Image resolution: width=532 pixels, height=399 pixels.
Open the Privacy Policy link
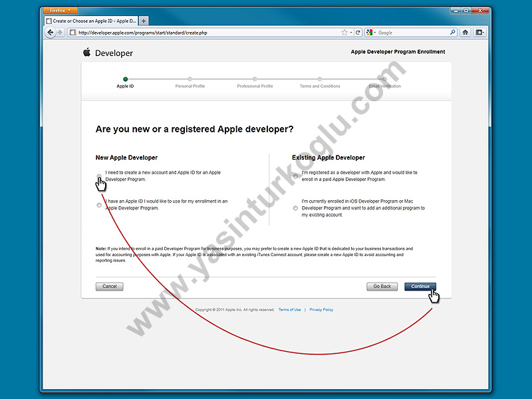[321, 310]
